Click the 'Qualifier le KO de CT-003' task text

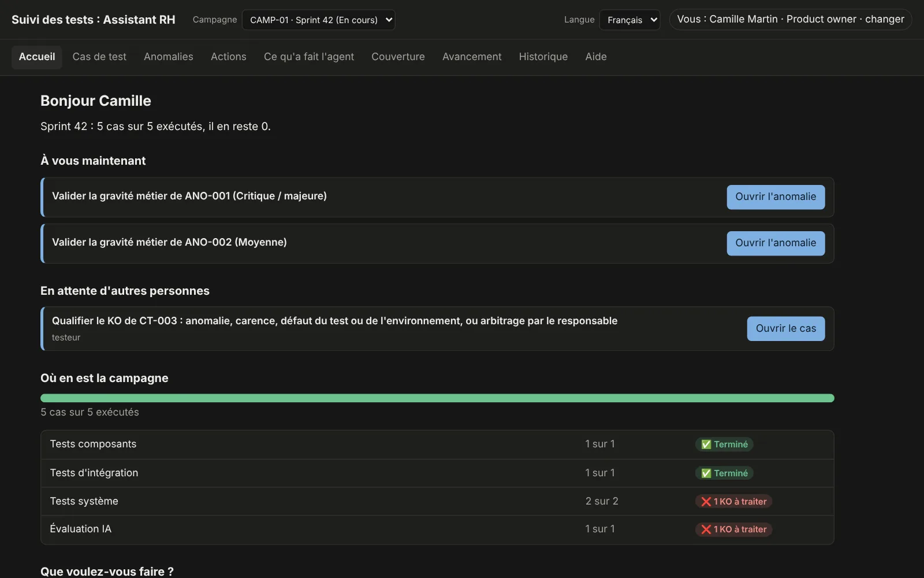[x=334, y=321]
